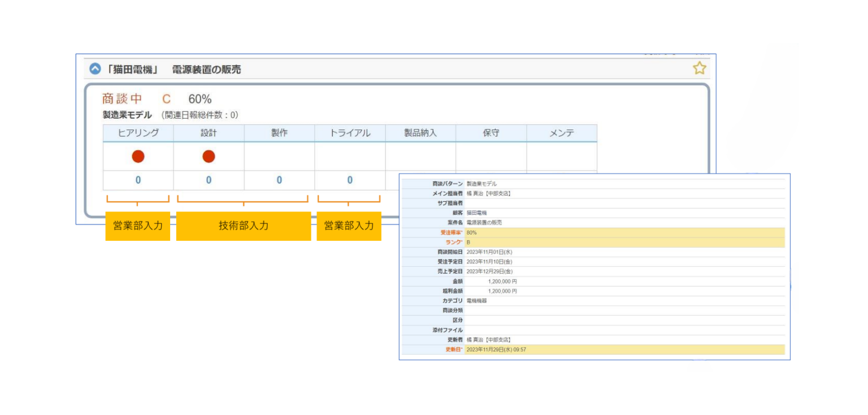
Task: Click the メイン担当者 value 橘 真治【中部支店】
Action: tap(489, 193)
